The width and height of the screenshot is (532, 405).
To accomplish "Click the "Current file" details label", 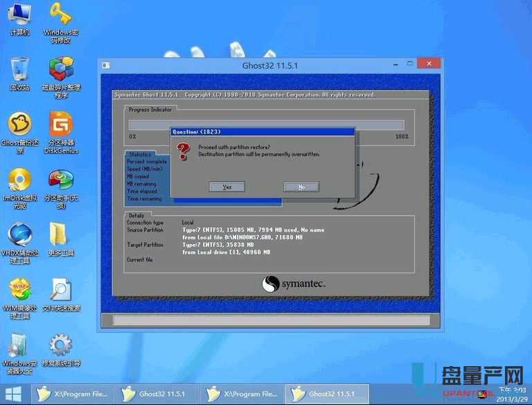I will pos(140,259).
